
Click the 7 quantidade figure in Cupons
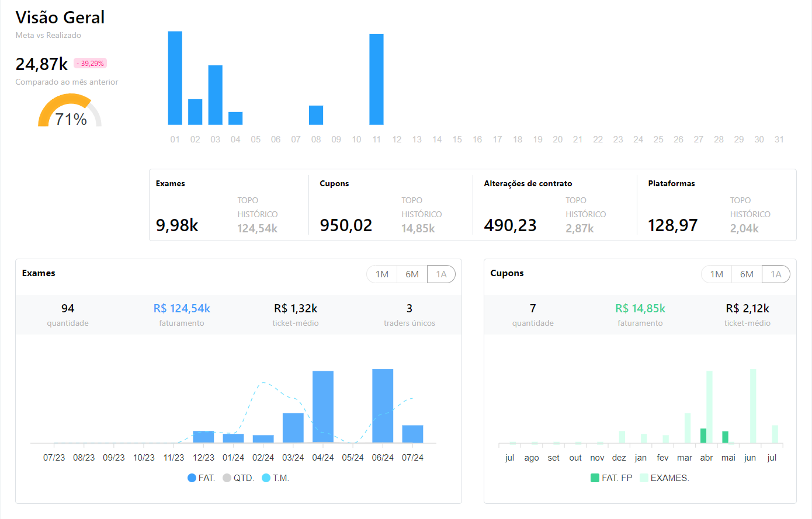pyautogui.click(x=533, y=308)
